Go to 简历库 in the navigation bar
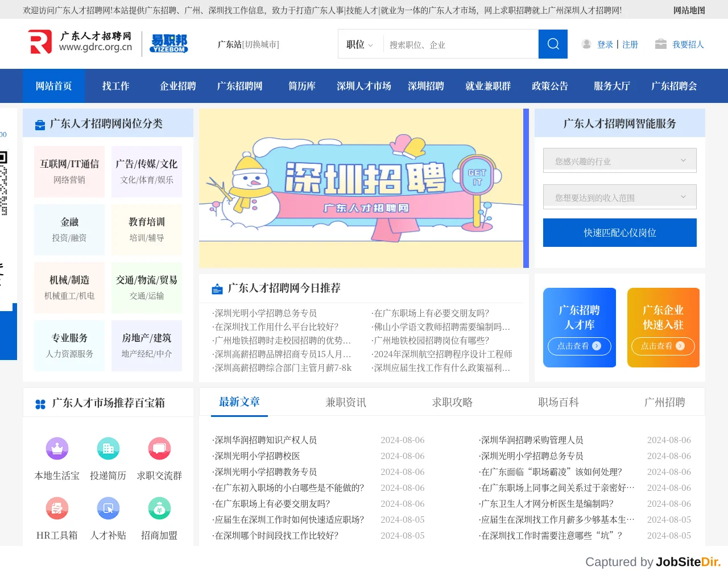This screenshot has width=728, height=579. [x=302, y=86]
